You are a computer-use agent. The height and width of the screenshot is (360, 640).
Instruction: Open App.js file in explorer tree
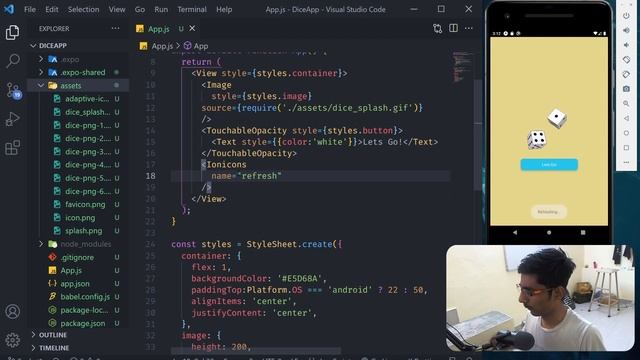pos(71,270)
